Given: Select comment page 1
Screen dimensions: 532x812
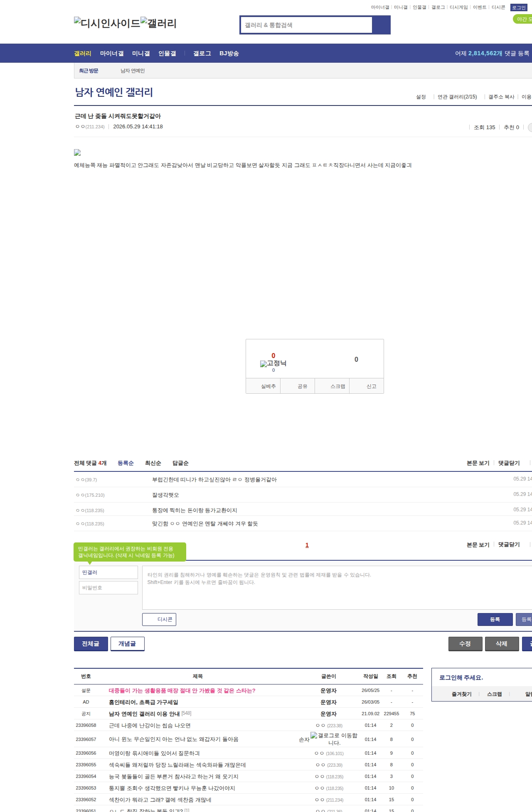Looking at the screenshot, I should (x=307, y=545).
